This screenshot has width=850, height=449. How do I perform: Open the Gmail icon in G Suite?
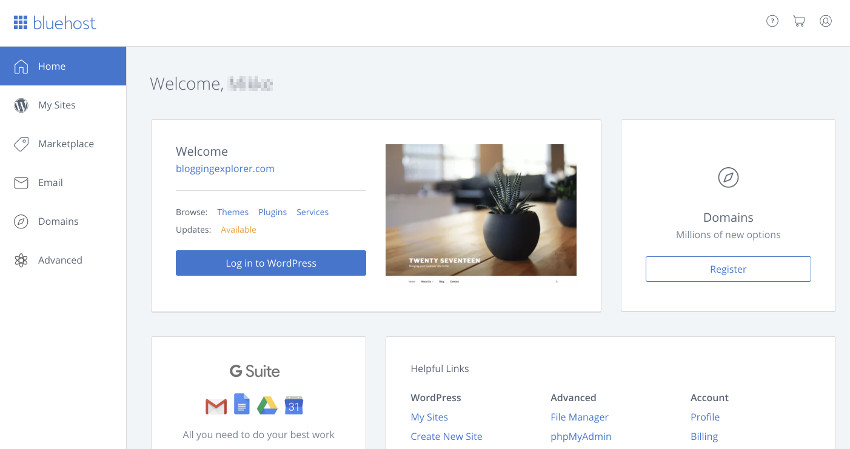[216, 405]
